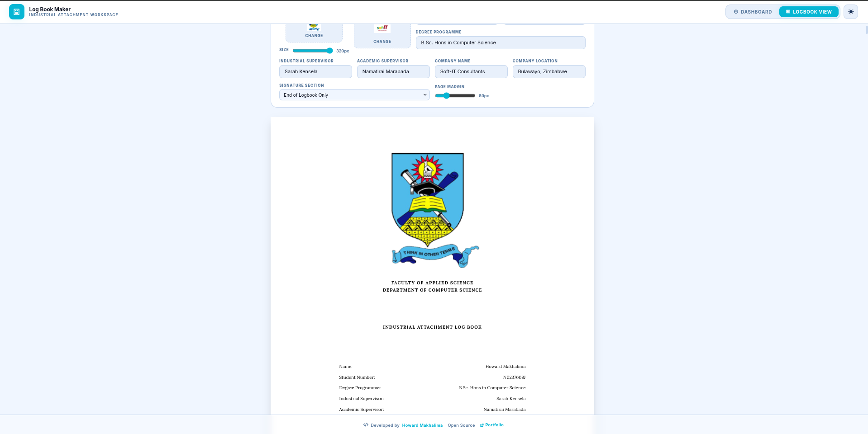
Task: Click Change under the university crest thumbnail
Action: click(314, 36)
